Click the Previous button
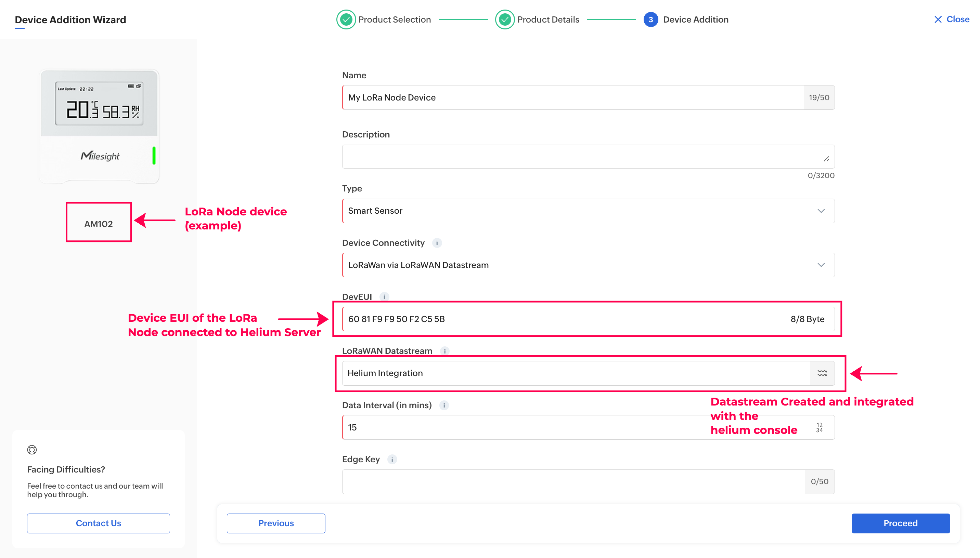Screen dimensions: 980x558 [276, 523]
